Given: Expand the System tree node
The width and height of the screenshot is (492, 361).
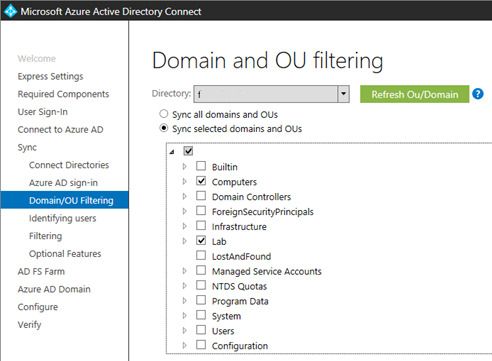Looking at the screenshot, I should 184,316.
